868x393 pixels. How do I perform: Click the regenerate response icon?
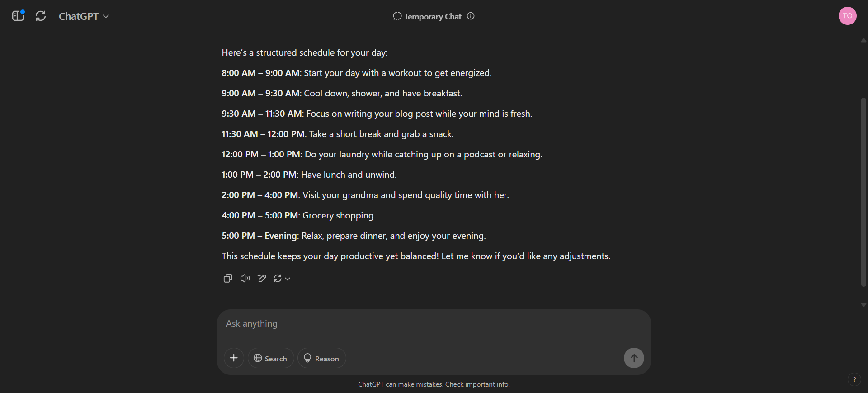pyautogui.click(x=278, y=278)
